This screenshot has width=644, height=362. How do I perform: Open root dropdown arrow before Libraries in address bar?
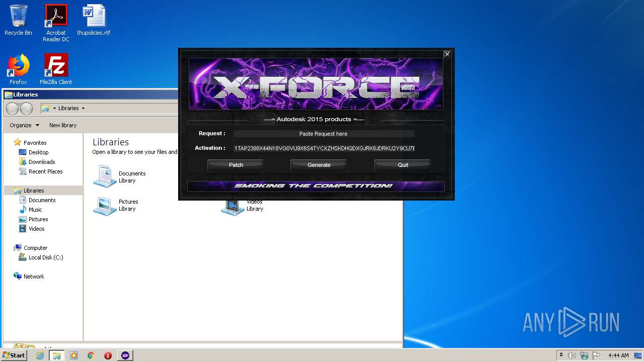pos(54,108)
